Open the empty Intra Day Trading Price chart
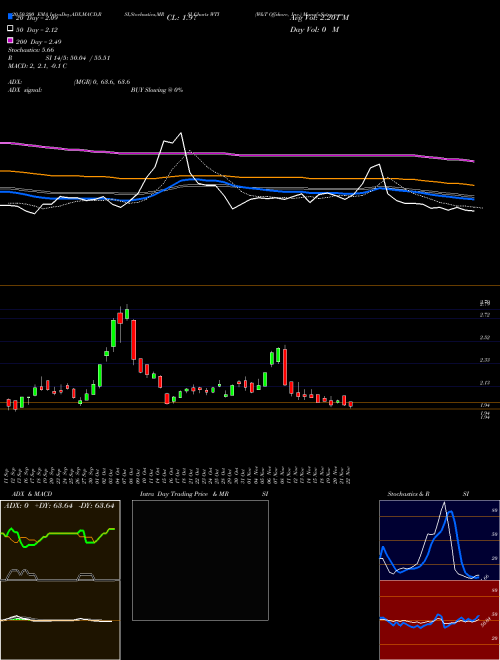 [200, 560]
